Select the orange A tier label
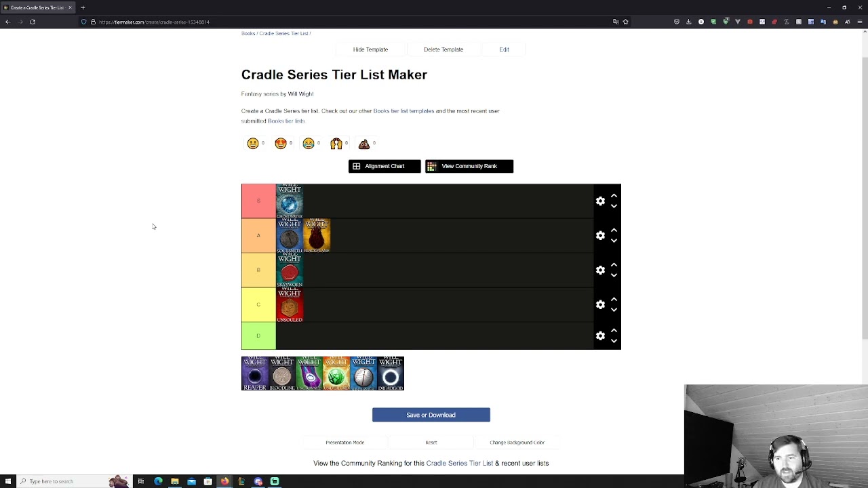 pos(258,235)
